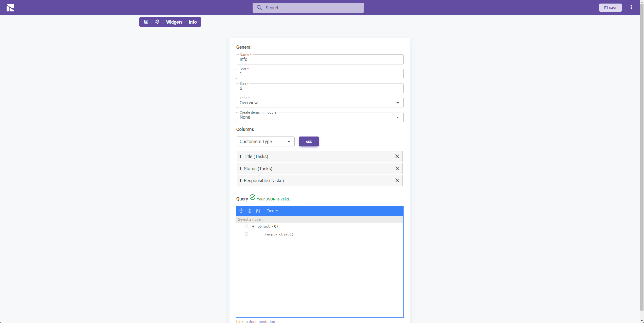The width and height of the screenshot is (644, 323).
Task: Open the list view breadcrumb icon
Action: point(146,22)
